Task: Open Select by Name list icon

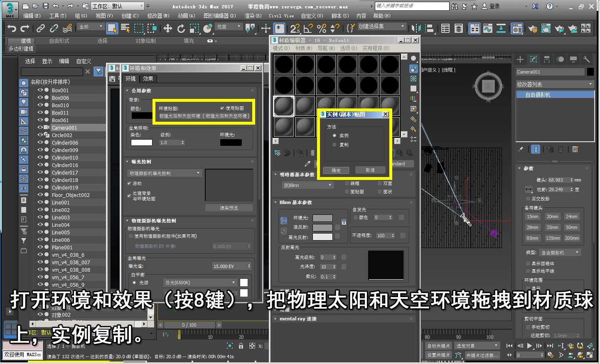Action: tap(125, 28)
